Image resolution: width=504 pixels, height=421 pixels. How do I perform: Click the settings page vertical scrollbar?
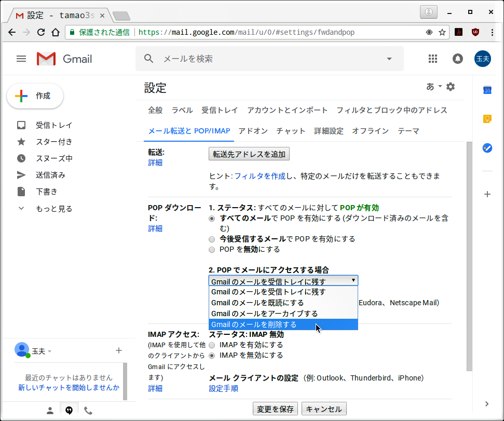coord(469,256)
